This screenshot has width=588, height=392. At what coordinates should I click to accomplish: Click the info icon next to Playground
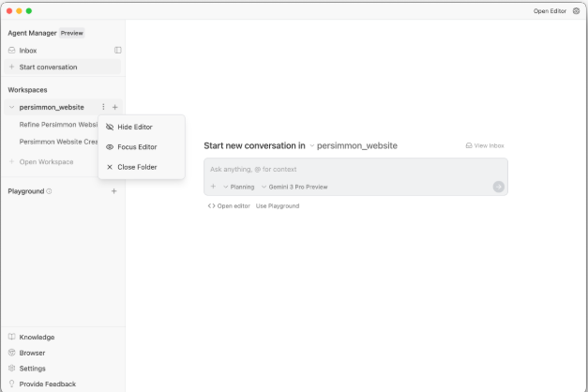[49, 191]
